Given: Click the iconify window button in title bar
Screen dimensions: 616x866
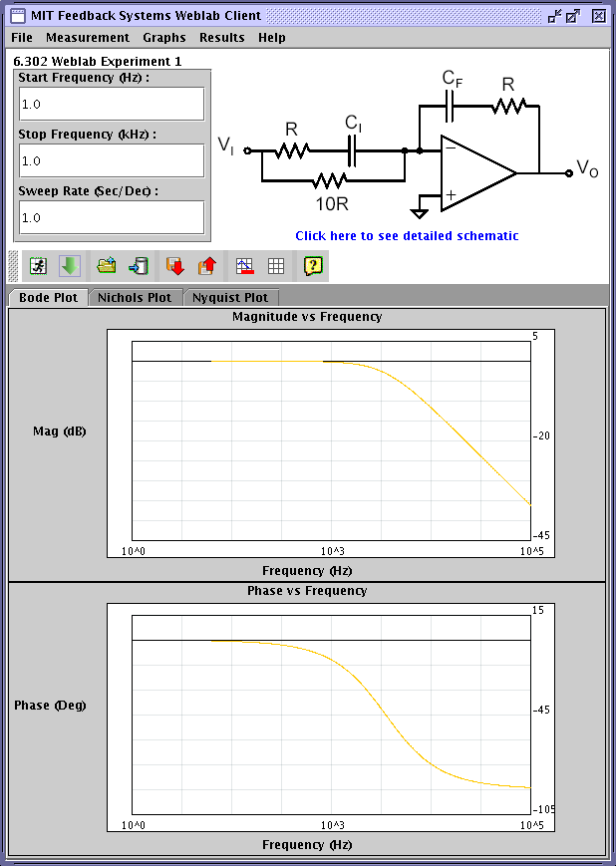Looking at the screenshot, I should [554, 16].
